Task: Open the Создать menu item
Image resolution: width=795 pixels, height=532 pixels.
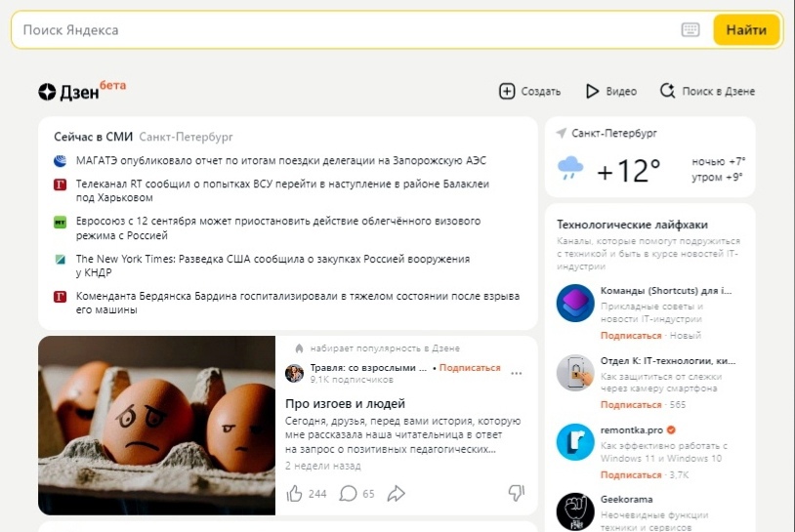Action: point(529,92)
